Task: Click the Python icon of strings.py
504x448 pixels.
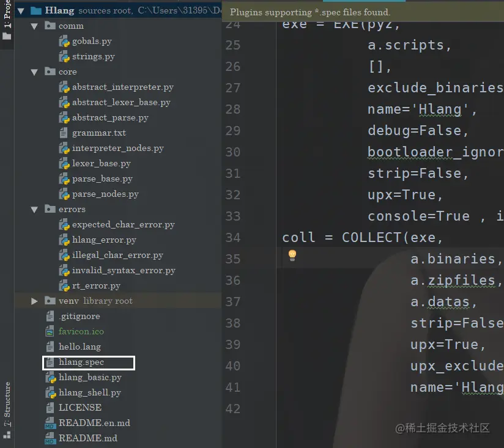Action: 64,57
